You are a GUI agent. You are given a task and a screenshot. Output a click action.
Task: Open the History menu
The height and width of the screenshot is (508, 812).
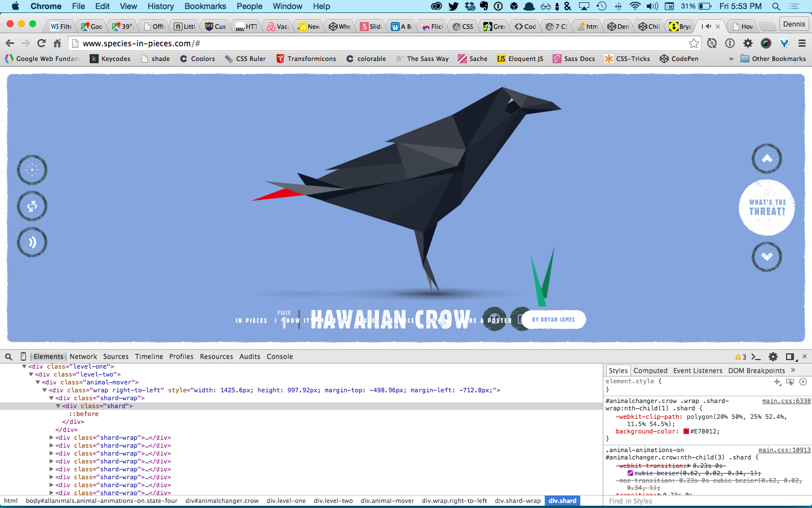(x=161, y=6)
